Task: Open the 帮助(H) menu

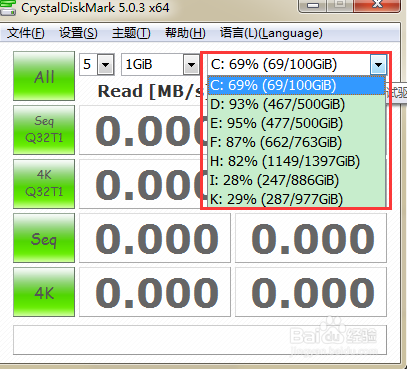Action: tap(185, 33)
